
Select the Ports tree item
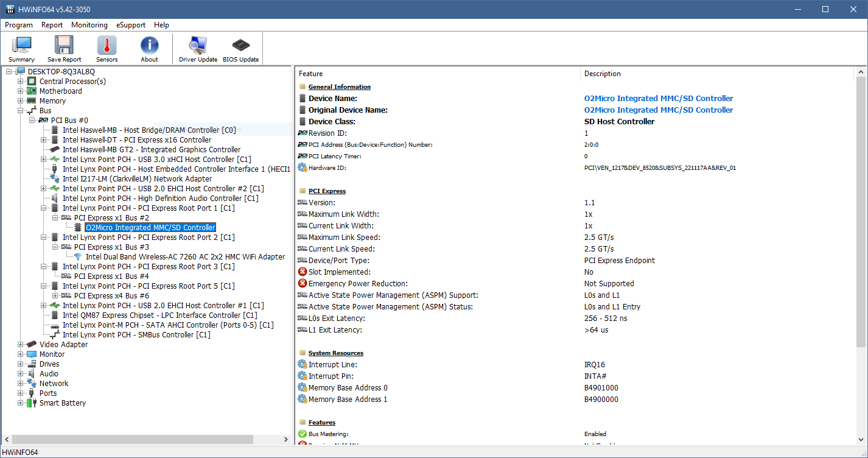point(48,393)
